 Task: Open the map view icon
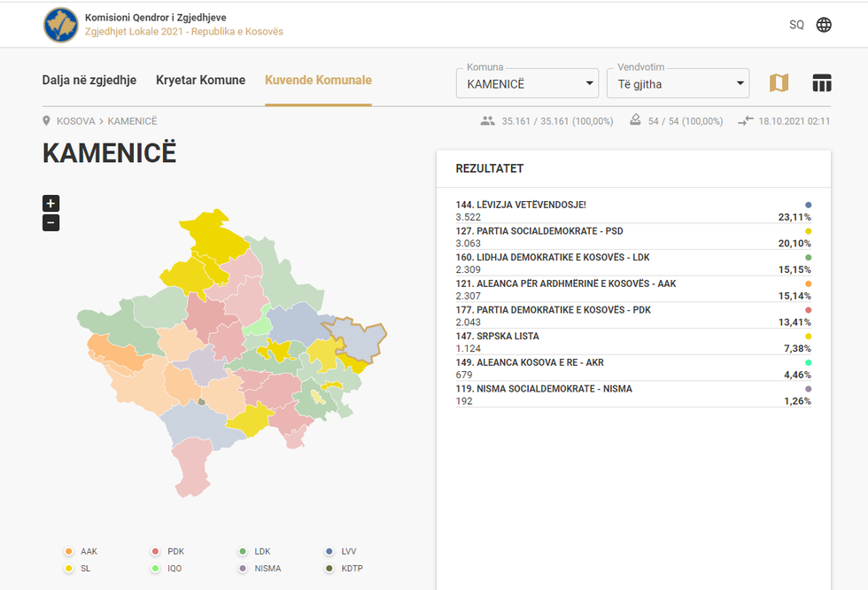[x=779, y=83]
